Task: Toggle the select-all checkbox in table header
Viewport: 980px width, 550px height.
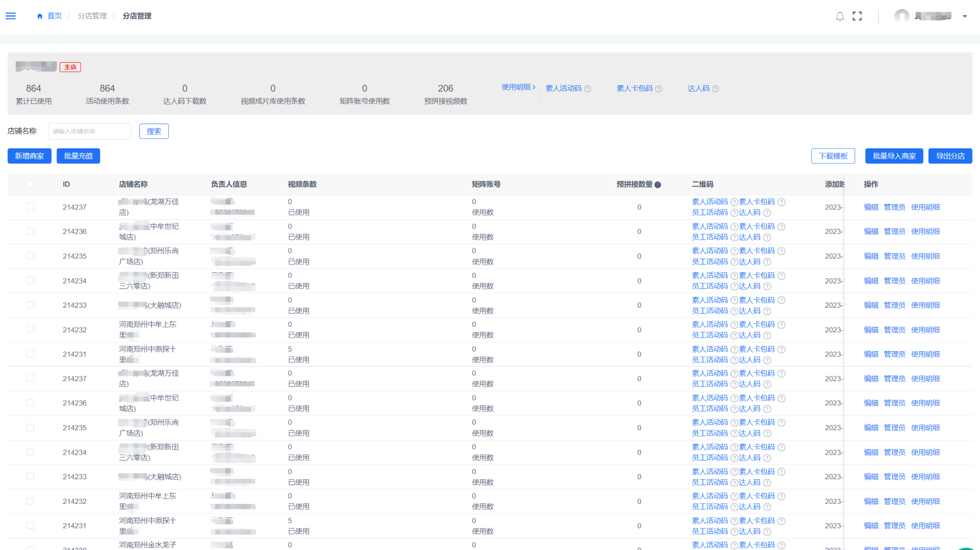Action: pyautogui.click(x=31, y=184)
